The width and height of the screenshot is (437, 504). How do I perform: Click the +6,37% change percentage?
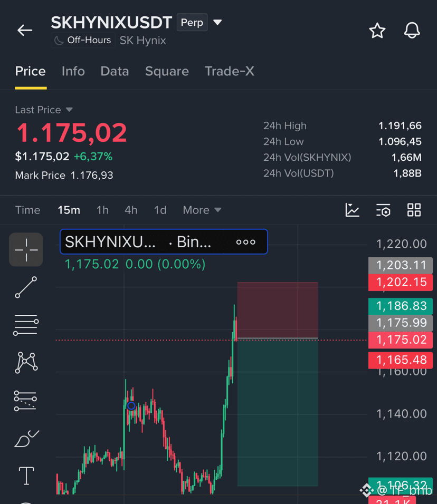pyautogui.click(x=93, y=157)
